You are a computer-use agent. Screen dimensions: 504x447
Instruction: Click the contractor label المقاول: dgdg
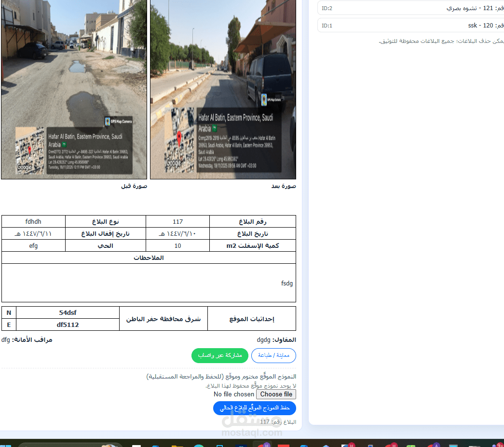[276, 339]
